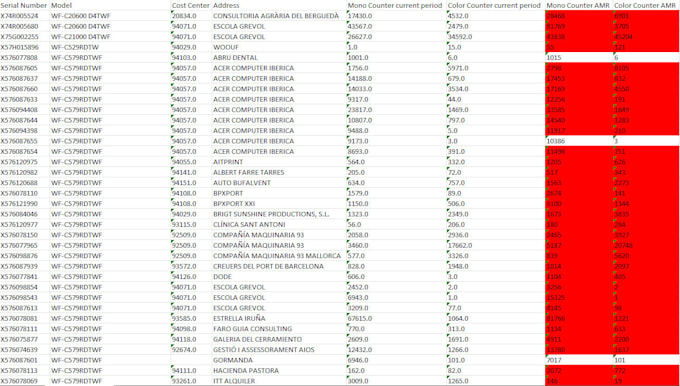Click address GESTIÓ I ASSESSORAMENT AIOS
This screenshot has width=680, height=386.
tap(264, 350)
